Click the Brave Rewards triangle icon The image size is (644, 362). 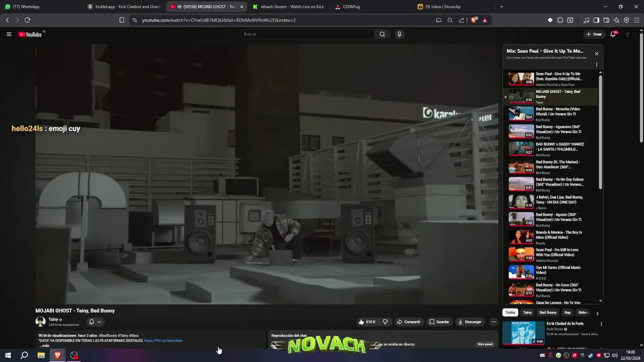pos(485,20)
